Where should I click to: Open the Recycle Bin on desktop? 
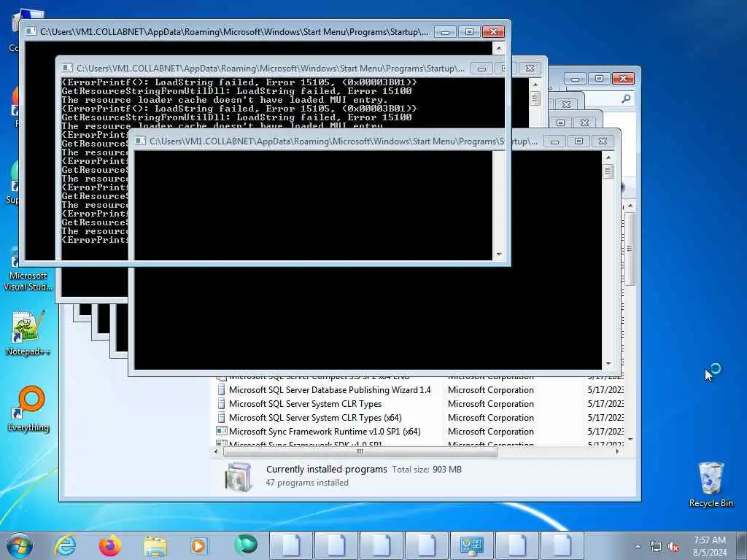click(x=711, y=484)
